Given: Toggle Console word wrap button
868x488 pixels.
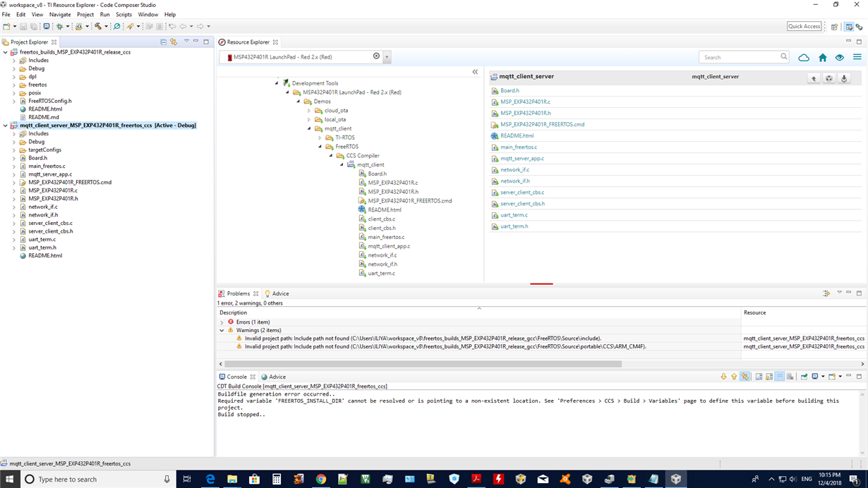Looking at the screenshot, I should pyautogui.click(x=780, y=377).
